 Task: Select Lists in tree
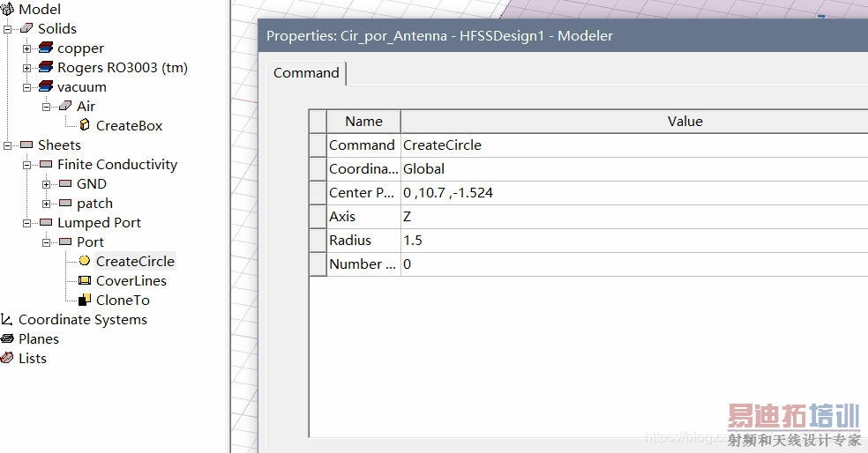pyautogui.click(x=33, y=359)
